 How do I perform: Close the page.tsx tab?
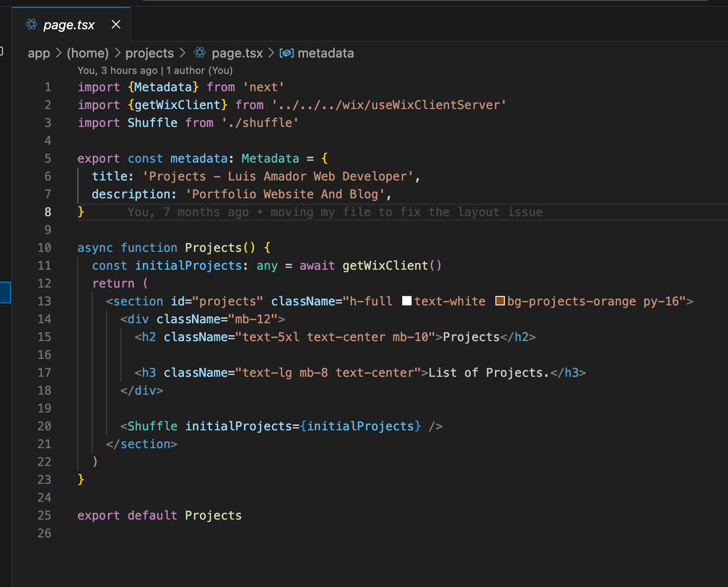tap(116, 24)
